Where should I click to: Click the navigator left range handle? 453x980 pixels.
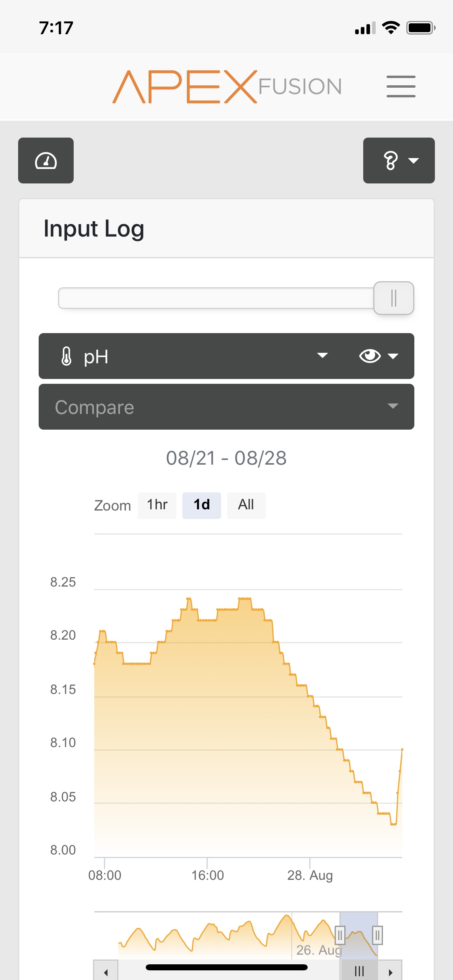tap(340, 935)
